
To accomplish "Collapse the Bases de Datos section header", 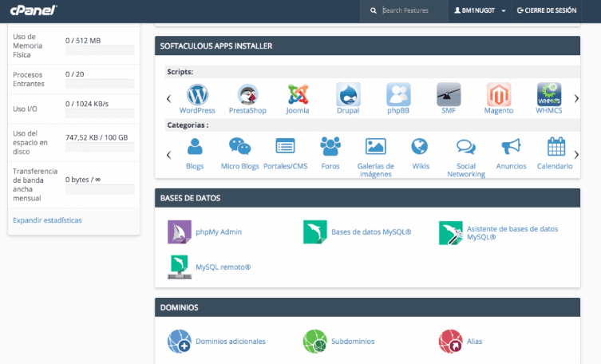I will [368, 198].
